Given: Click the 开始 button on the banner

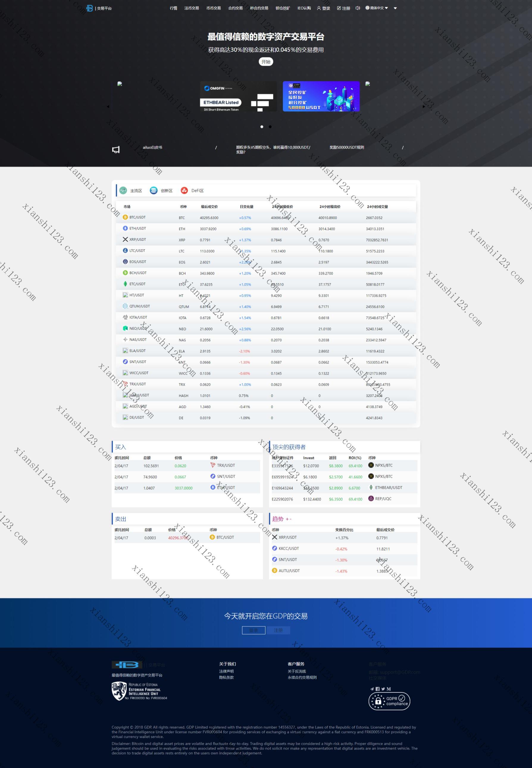Looking at the screenshot, I should [266, 62].
